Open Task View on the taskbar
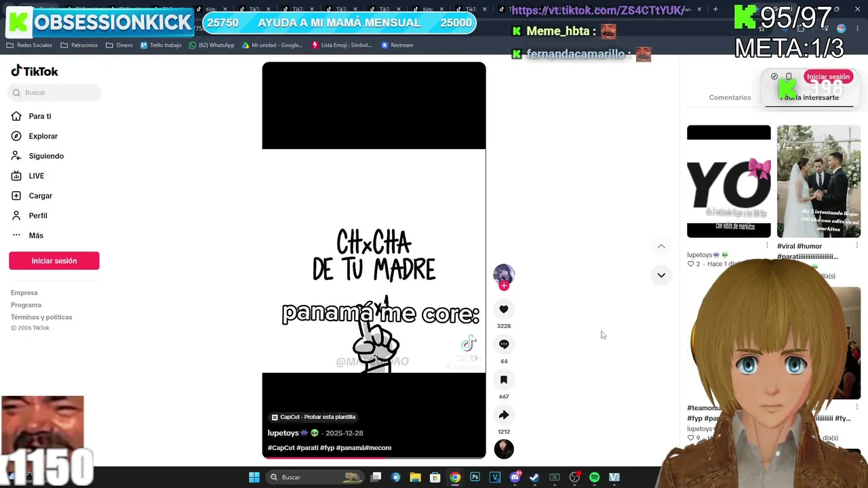This screenshot has width=868, height=488. click(376, 477)
